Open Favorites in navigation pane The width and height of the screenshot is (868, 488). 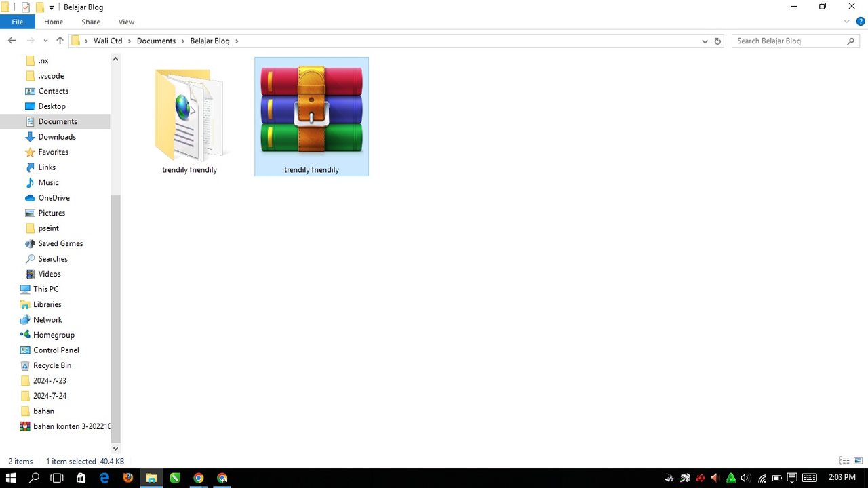(53, 152)
